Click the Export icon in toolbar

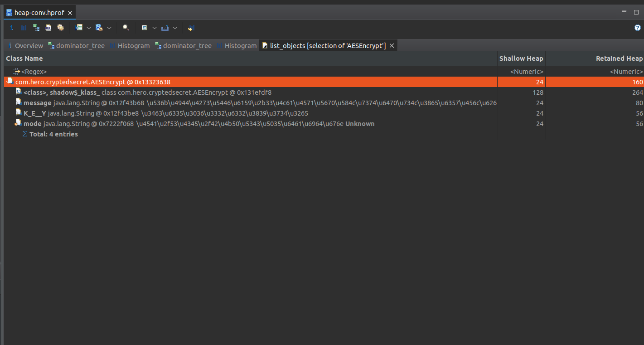(x=165, y=28)
